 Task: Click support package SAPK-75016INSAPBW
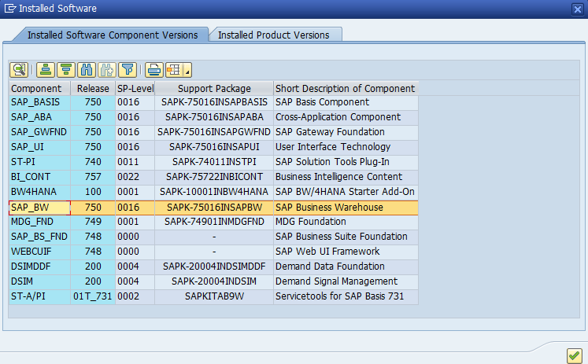pyautogui.click(x=214, y=208)
